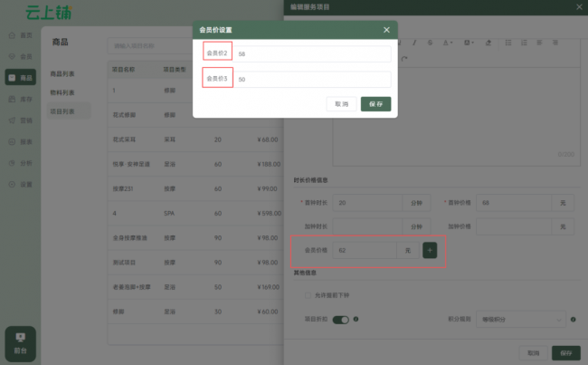Click 取消 in the 会员价设置 dialog
This screenshot has height=365, width=588.
point(341,104)
